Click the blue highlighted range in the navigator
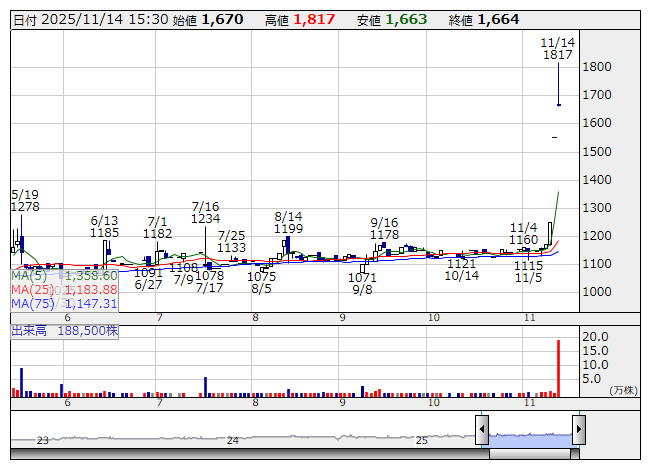This screenshot has height=470, width=653. [530, 436]
